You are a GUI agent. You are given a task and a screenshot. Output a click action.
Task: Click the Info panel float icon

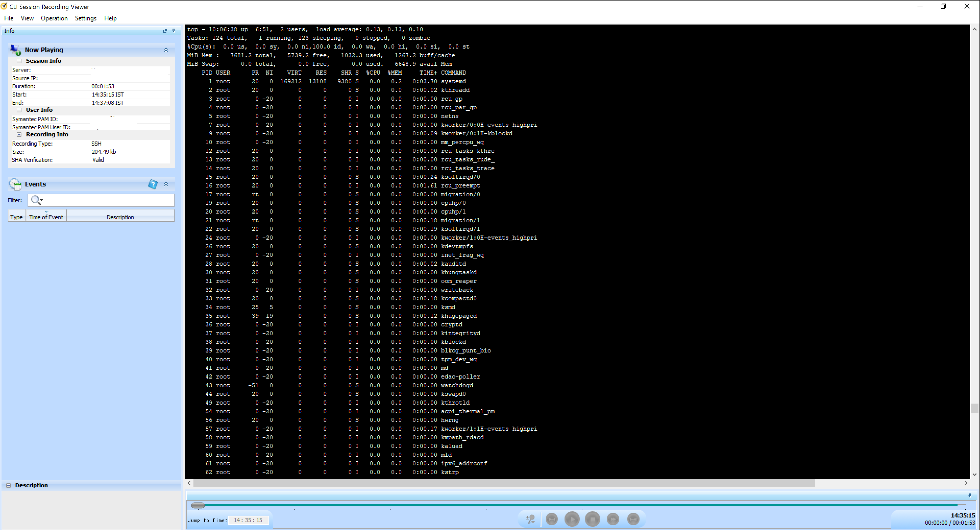[x=165, y=31]
